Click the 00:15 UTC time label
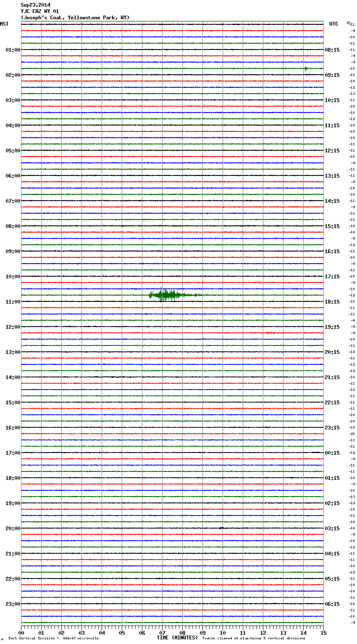Image resolution: width=357 pixels, height=644 pixels. tap(332, 453)
